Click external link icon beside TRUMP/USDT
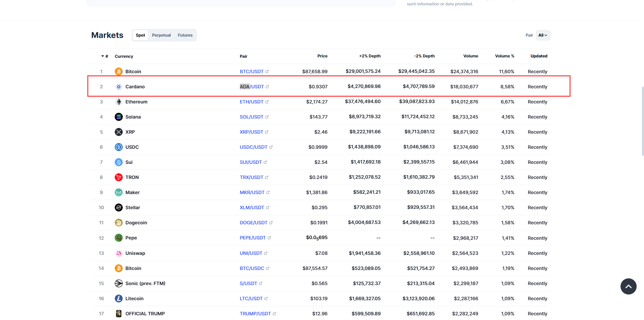Image resolution: width=644 pixels, height=320 pixels. coord(274,314)
